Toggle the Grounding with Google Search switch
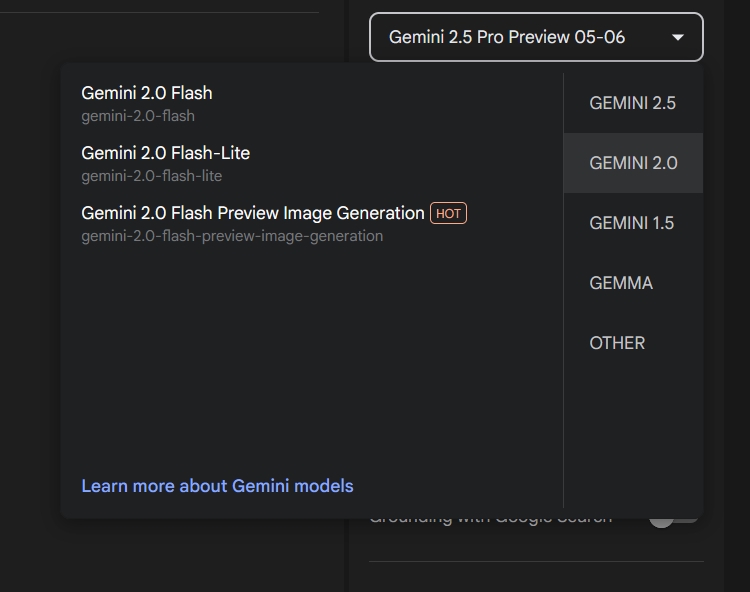 pos(673,520)
